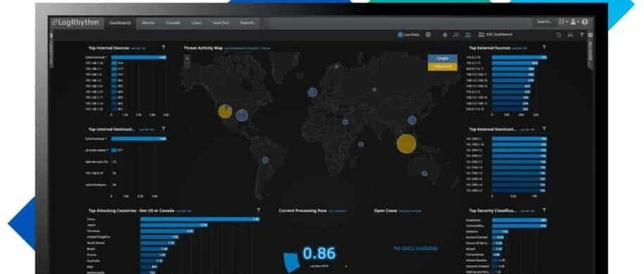The height and width of the screenshot is (274, 644).
Task: Select the blue bubble over Europe
Action: point(312,92)
